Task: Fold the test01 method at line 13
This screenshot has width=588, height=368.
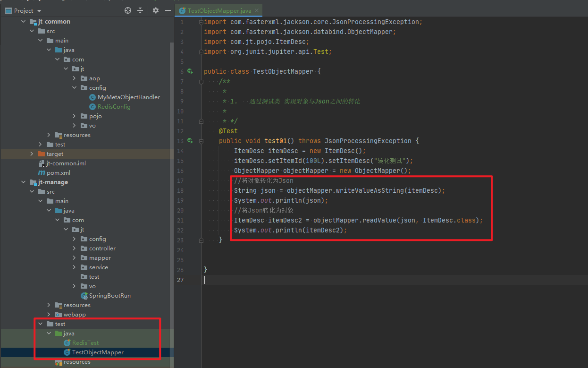Action: tap(201, 141)
